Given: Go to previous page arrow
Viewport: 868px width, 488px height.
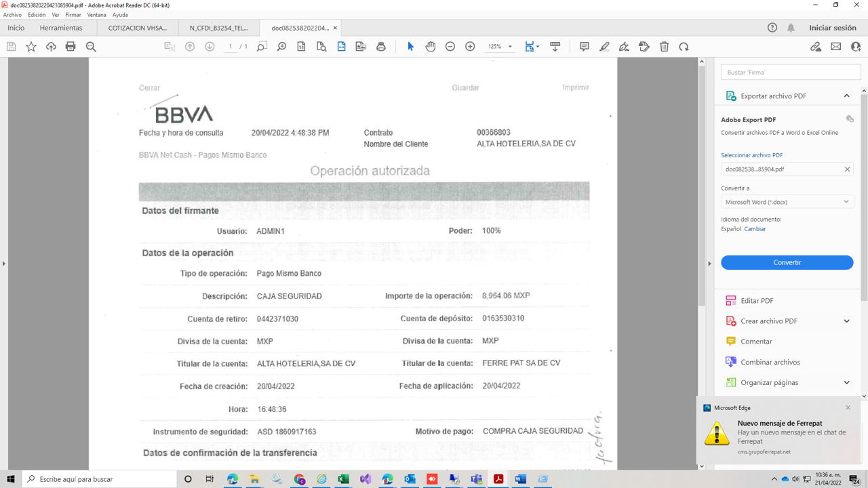Looking at the screenshot, I should click(190, 47).
